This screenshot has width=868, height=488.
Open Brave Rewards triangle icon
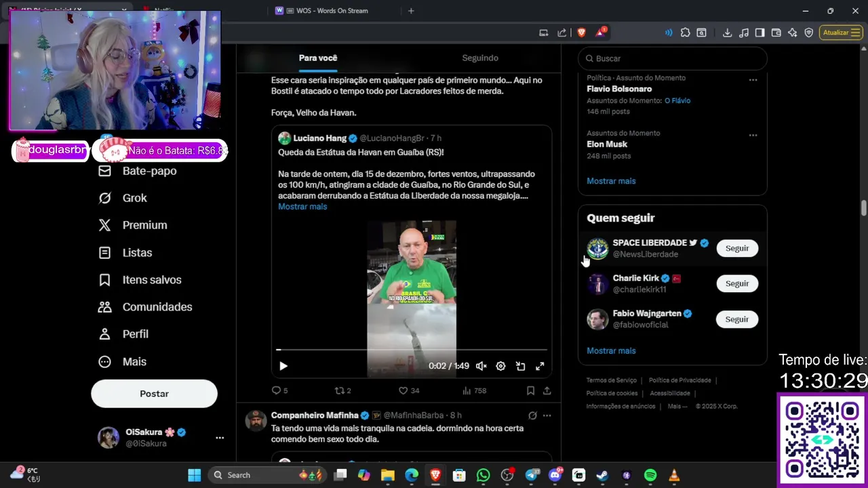[601, 33]
